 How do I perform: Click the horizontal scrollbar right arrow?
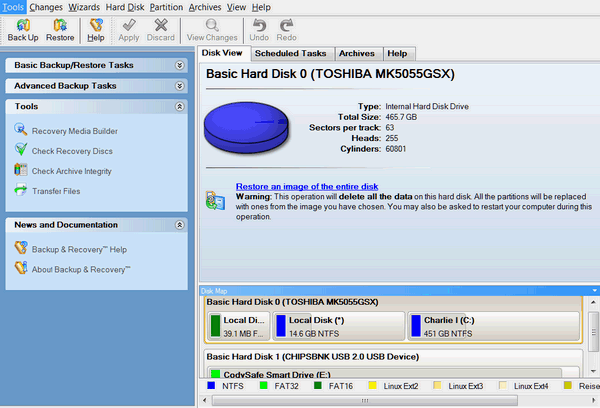coord(594,400)
